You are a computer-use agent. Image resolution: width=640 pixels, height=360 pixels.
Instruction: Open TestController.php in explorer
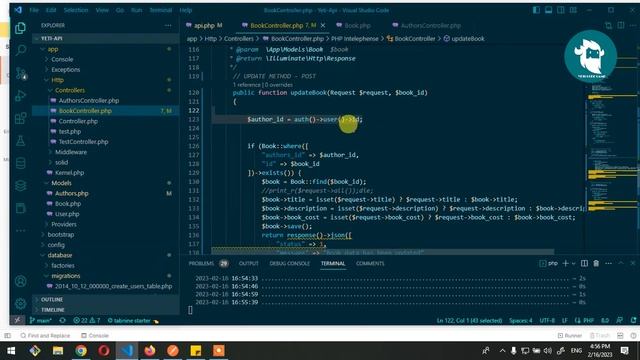click(83, 142)
